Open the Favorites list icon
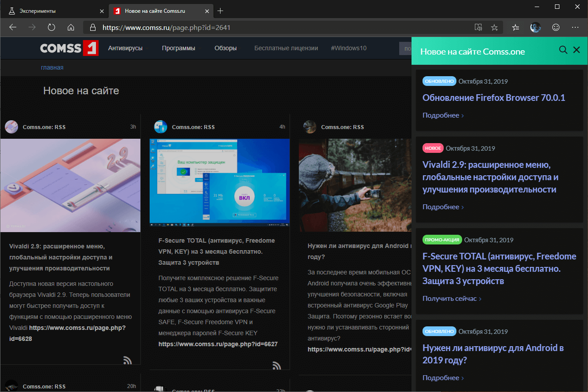The image size is (588, 392). 515,27
